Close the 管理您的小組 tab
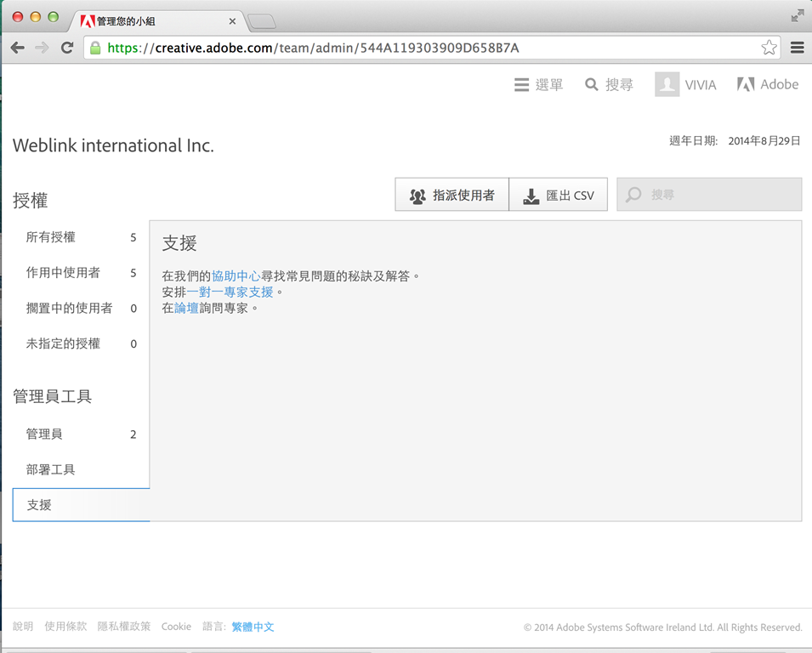 click(232, 21)
